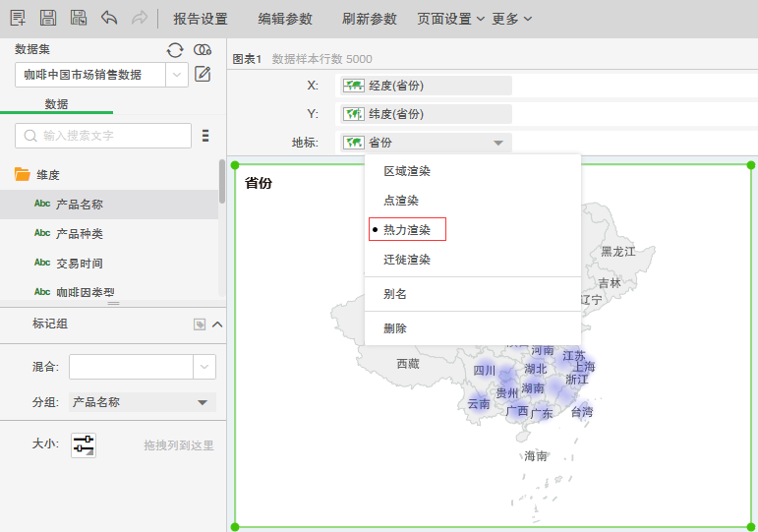The width and height of the screenshot is (758, 532).
Task: Open the 页面设置 dropdown menu
Action: 450,19
